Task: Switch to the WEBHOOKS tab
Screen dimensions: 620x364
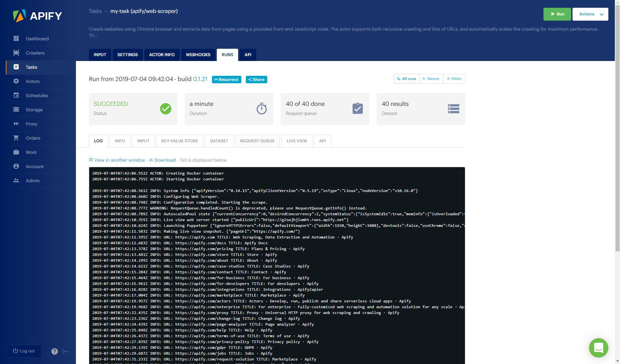Action: tap(198, 55)
